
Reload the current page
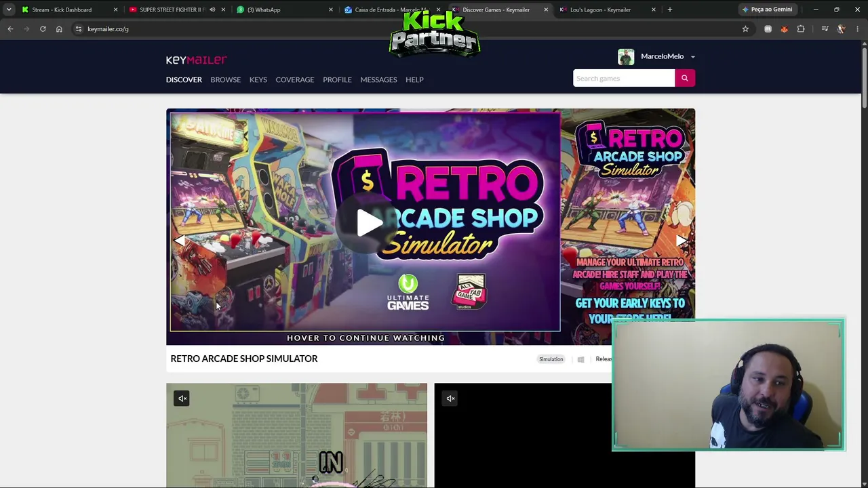click(x=43, y=29)
